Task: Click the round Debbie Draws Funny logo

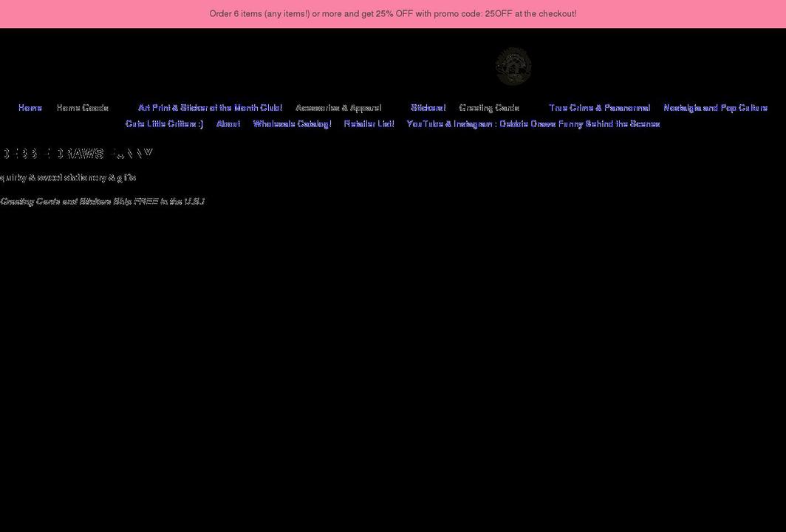Action: [x=513, y=66]
